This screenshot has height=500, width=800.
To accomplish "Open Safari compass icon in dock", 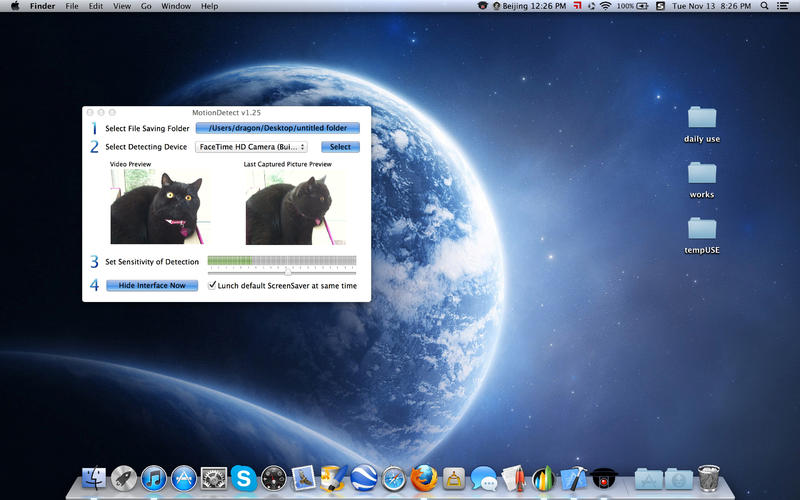I will click(x=394, y=479).
